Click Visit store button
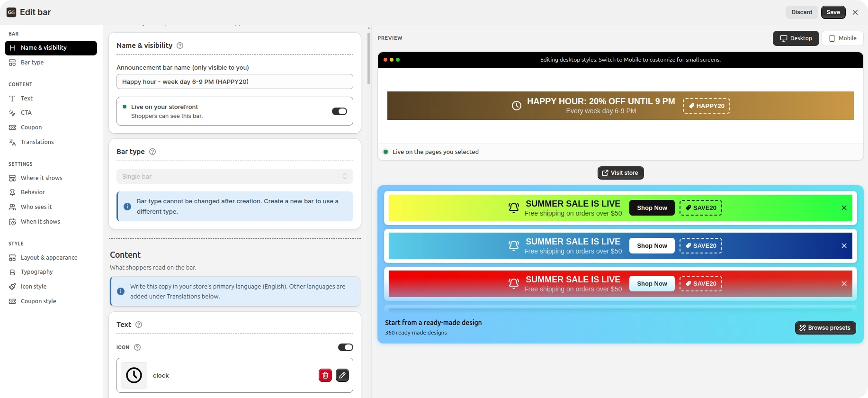868x398 pixels. 620,173
